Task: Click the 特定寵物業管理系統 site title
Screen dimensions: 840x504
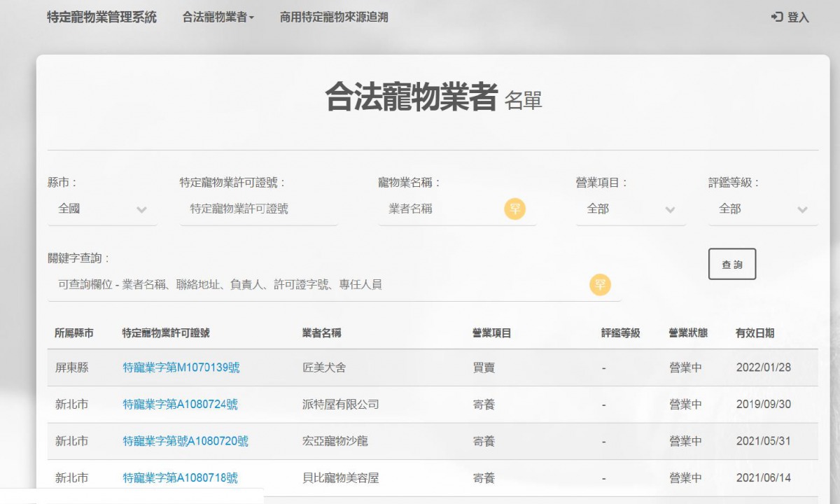Action: pos(100,17)
